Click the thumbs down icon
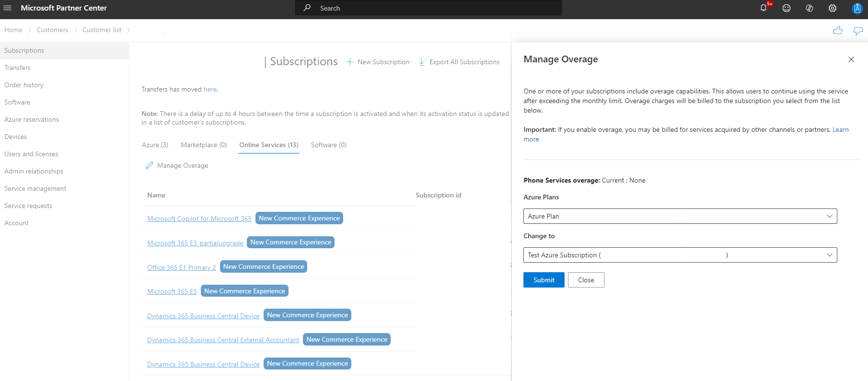This screenshot has height=381, width=868. (857, 31)
